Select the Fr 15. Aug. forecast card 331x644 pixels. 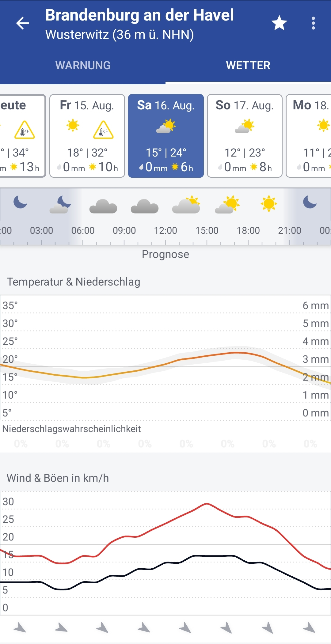pos(87,136)
